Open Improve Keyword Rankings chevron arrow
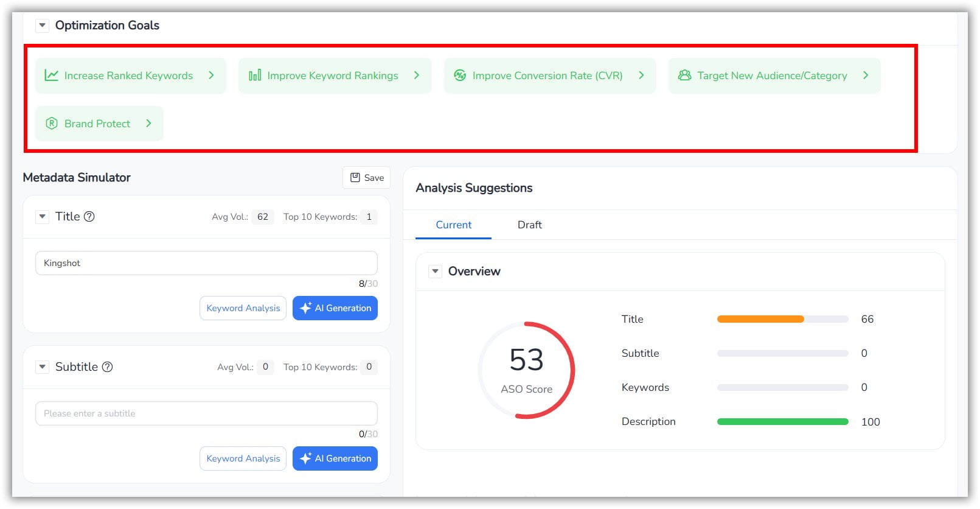Image resolution: width=980 pixels, height=509 pixels. [x=417, y=75]
